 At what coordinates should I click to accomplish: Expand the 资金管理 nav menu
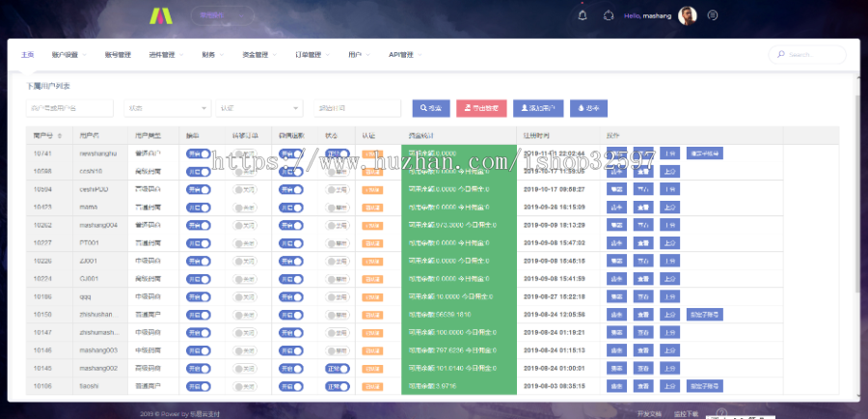click(x=259, y=55)
